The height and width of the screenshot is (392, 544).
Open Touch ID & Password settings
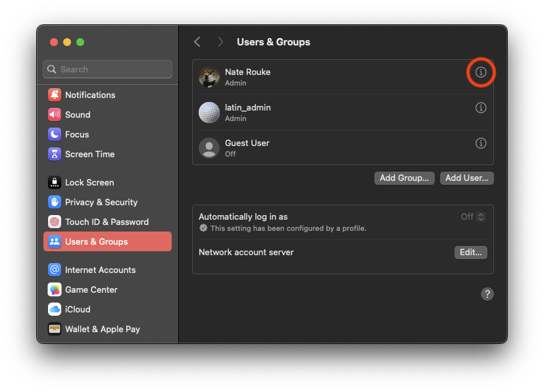point(108,222)
